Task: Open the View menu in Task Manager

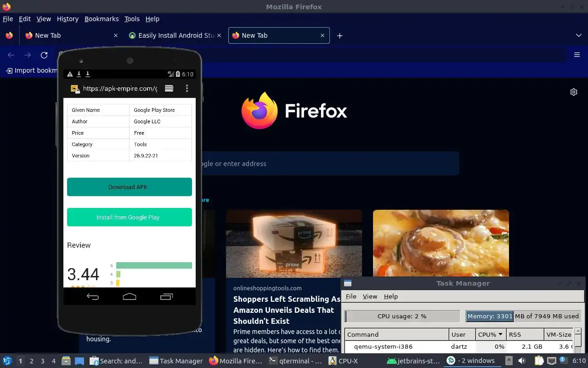Action: tap(370, 296)
